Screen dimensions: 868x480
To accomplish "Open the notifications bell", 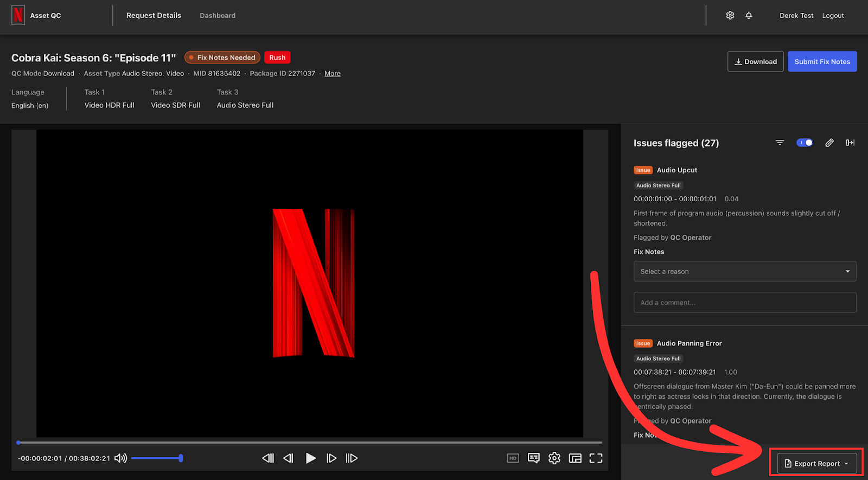I will click(749, 15).
